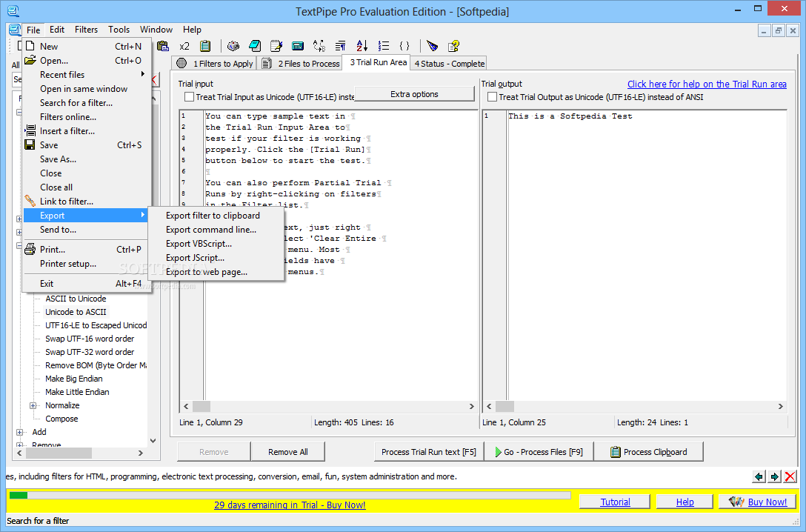This screenshot has height=532, width=806.
Task: Click the Buy Now! button
Action: pyautogui.click(x=758, y=502)
